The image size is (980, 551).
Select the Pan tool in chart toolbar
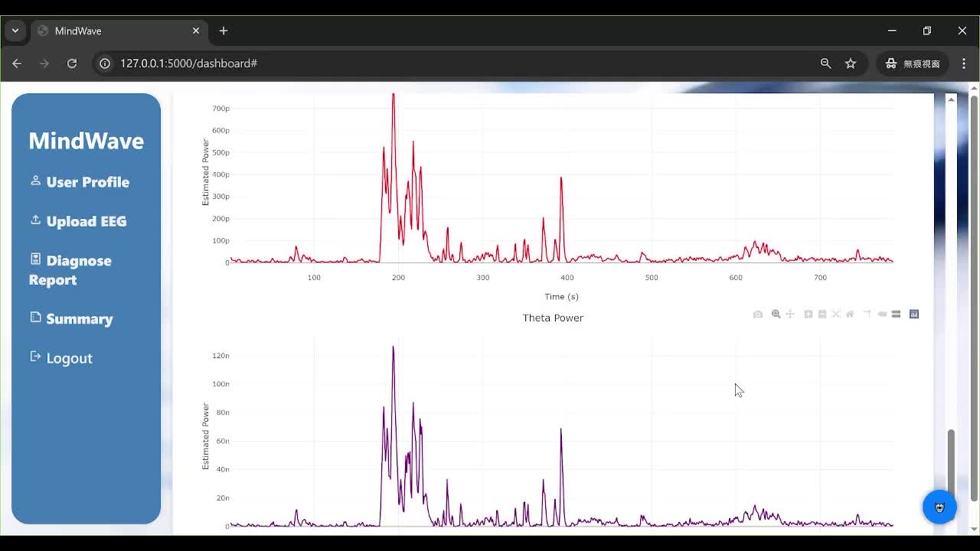coord(790,315)
